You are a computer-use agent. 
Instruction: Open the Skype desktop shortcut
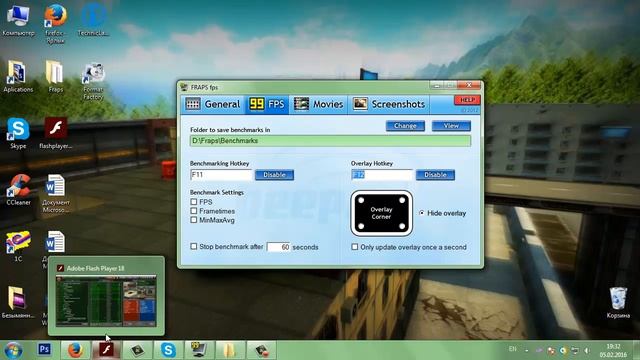(18, 133)
